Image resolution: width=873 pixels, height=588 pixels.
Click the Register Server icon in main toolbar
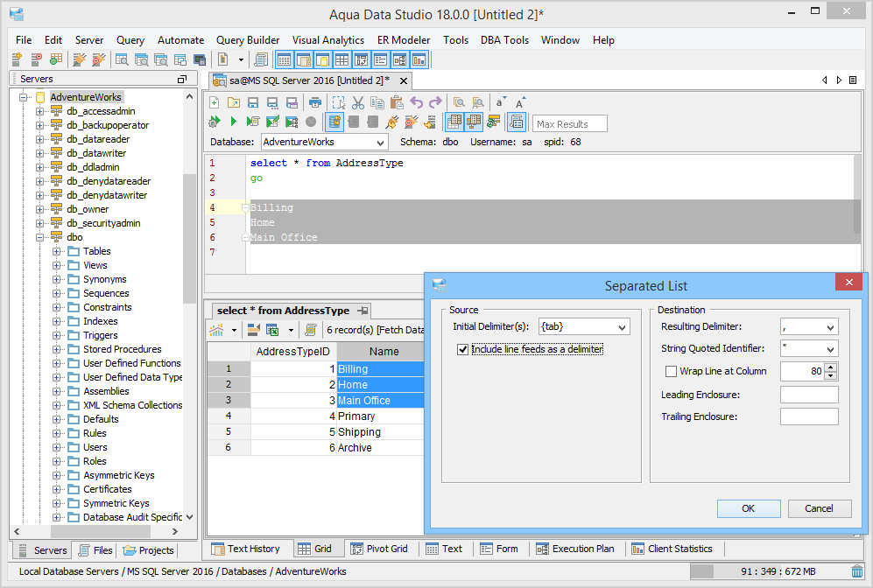pos(17,59)
